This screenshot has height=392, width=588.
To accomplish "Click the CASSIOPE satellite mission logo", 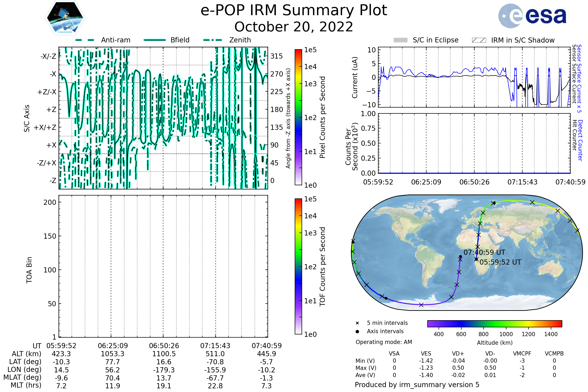I will 65,18.
